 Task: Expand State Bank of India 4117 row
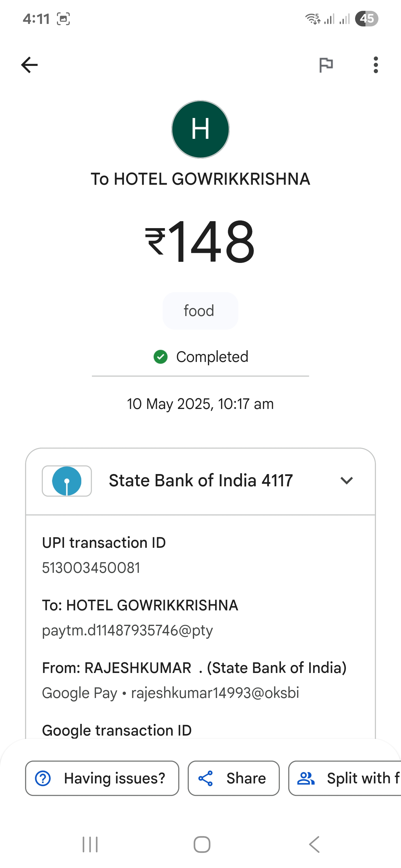200,481
